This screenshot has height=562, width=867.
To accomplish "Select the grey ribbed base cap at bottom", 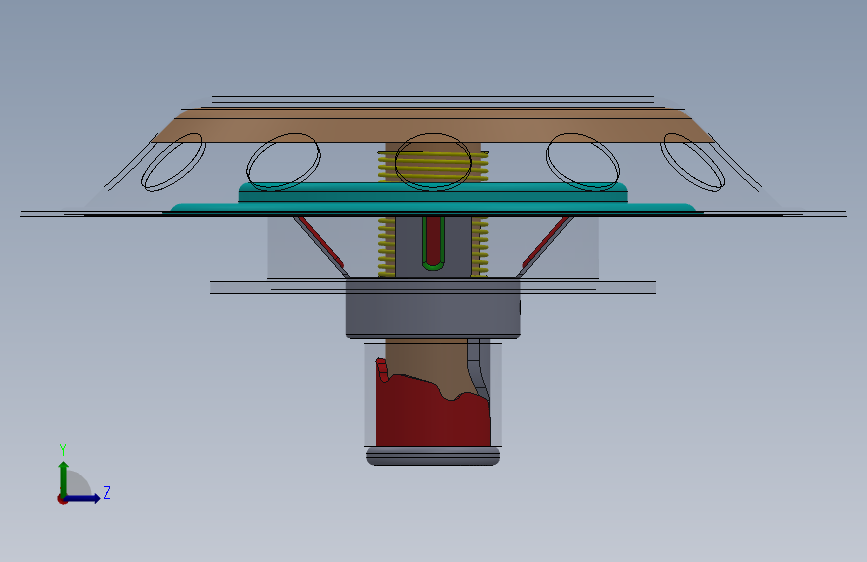I will (x=433, y=456).
